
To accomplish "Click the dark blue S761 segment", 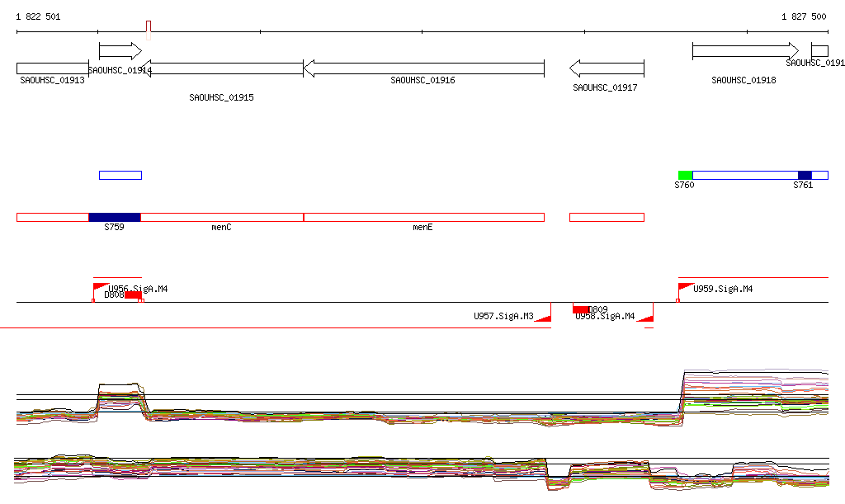I will click(805, 175).
